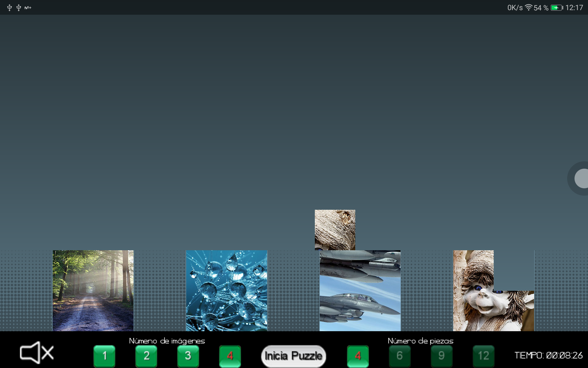The height and width of the screenshot is (368, 588).
Task: Tap the forest path image thumbnail
Action: (x=93, y=290)
